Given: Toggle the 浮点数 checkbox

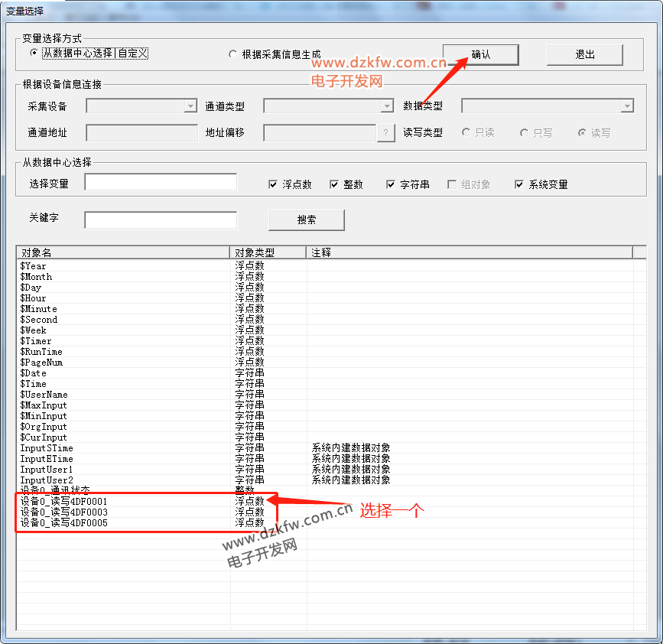Looking at the screenshot, I should (x=273, y=184).
